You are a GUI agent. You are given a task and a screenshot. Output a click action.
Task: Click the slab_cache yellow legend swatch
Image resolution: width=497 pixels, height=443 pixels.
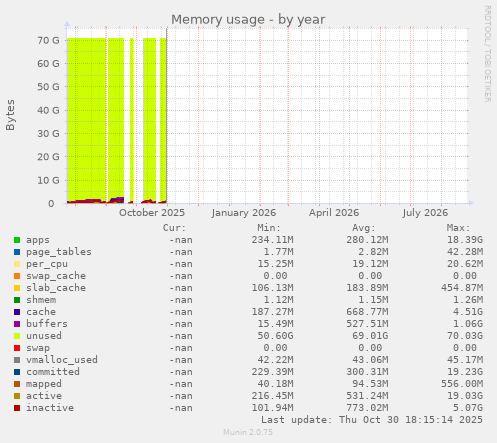17,288
